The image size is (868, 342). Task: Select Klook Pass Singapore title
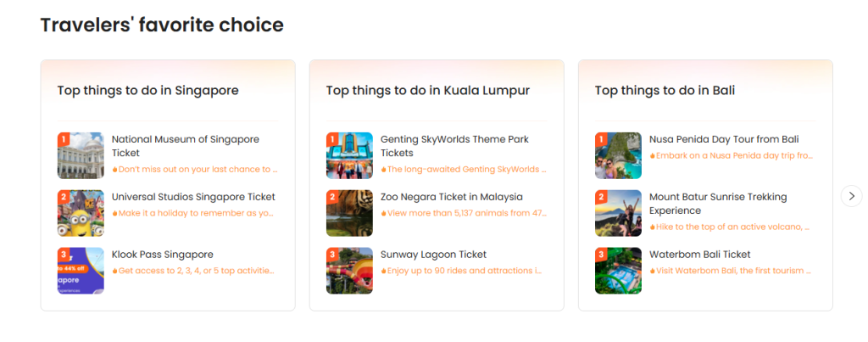tap(162, 255)
